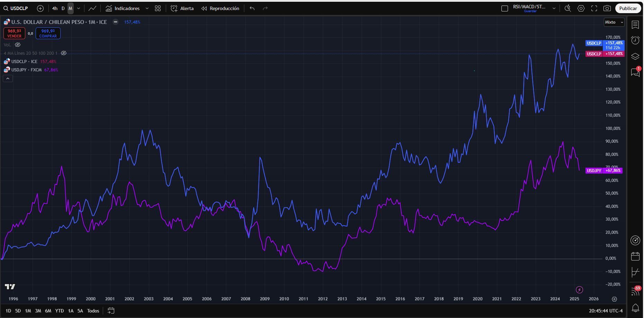Expand the indicator templates dropdown arrow
The height and width of the screenshot is (318, 644).
coord(147,8)
